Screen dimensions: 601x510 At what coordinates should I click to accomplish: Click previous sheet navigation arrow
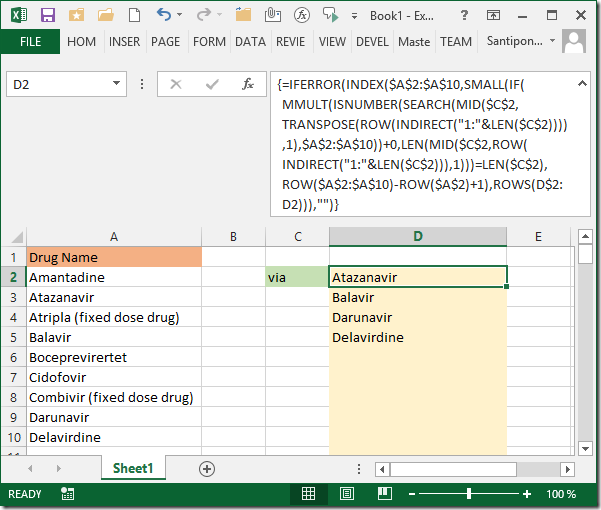(x=30, y=468)
